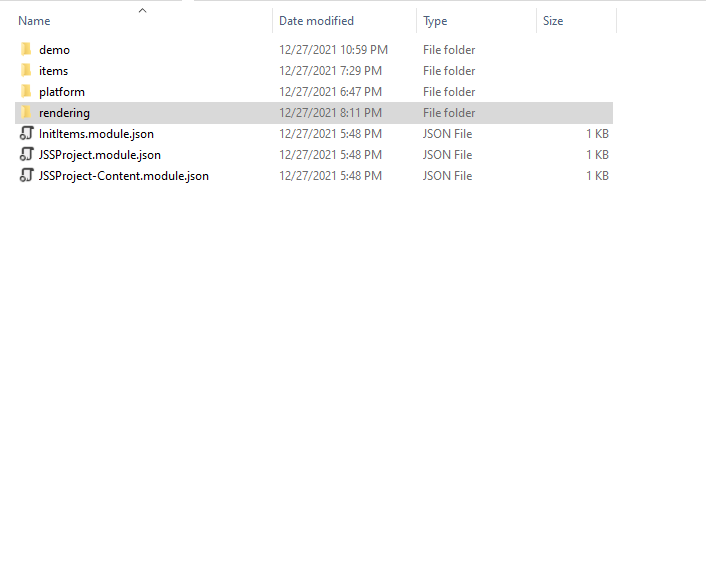Image resolution: width=706 pixels, height=588 pixels.
Task: Select the "JSSProject.module.json" file name
Action: 100,155
